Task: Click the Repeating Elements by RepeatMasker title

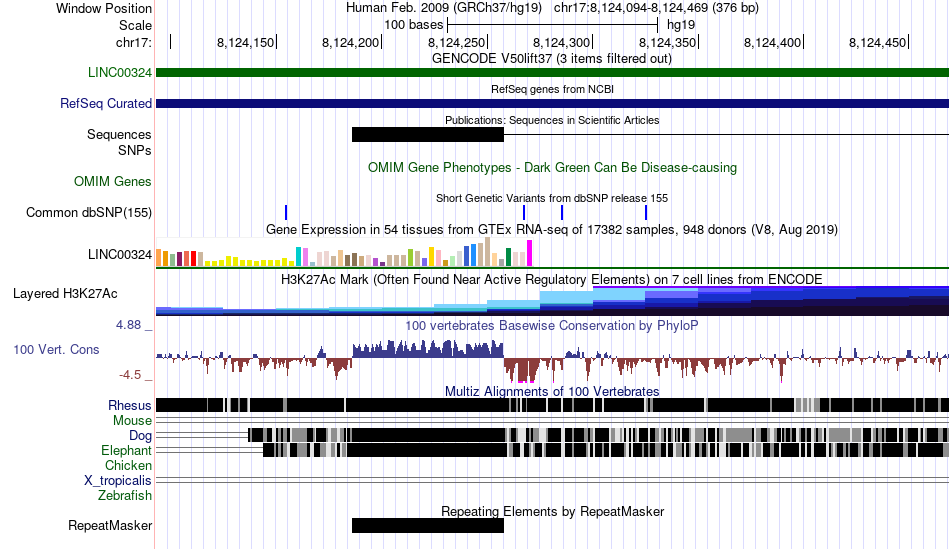Action: (x=552, y=511)
